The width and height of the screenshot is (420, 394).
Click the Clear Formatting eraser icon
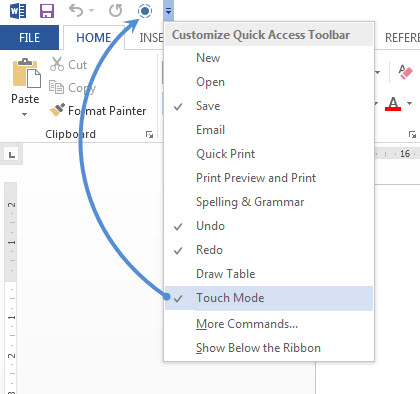point(405,72)
